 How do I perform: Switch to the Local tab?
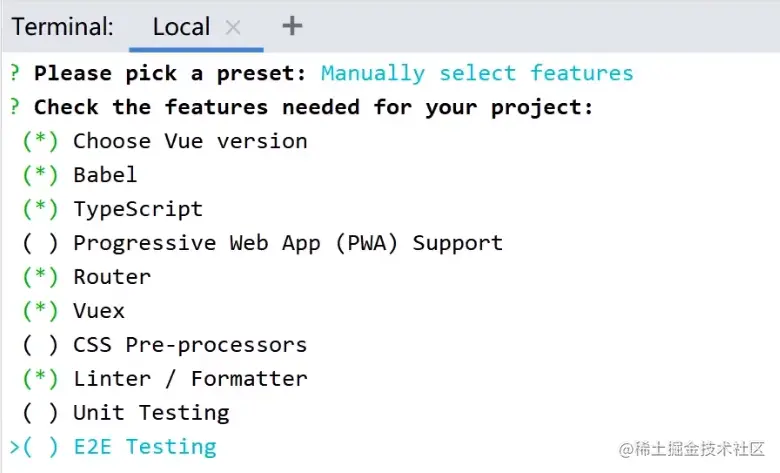(x=181, y=28)
